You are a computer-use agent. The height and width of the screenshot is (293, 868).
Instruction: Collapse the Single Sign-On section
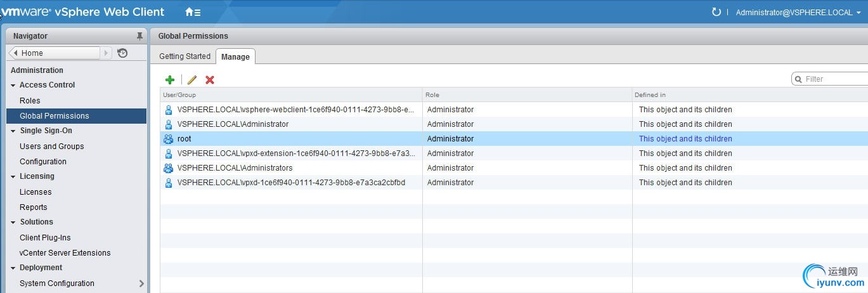click(13, 131)
